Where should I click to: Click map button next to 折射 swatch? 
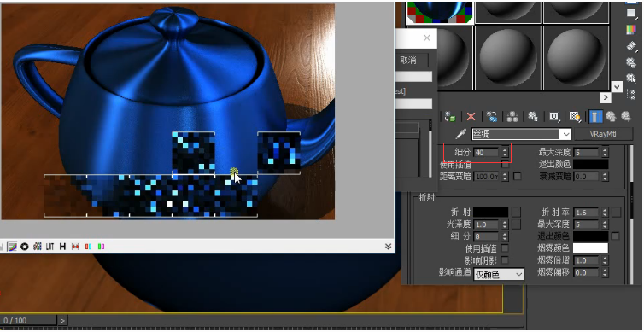pos(516,213)
